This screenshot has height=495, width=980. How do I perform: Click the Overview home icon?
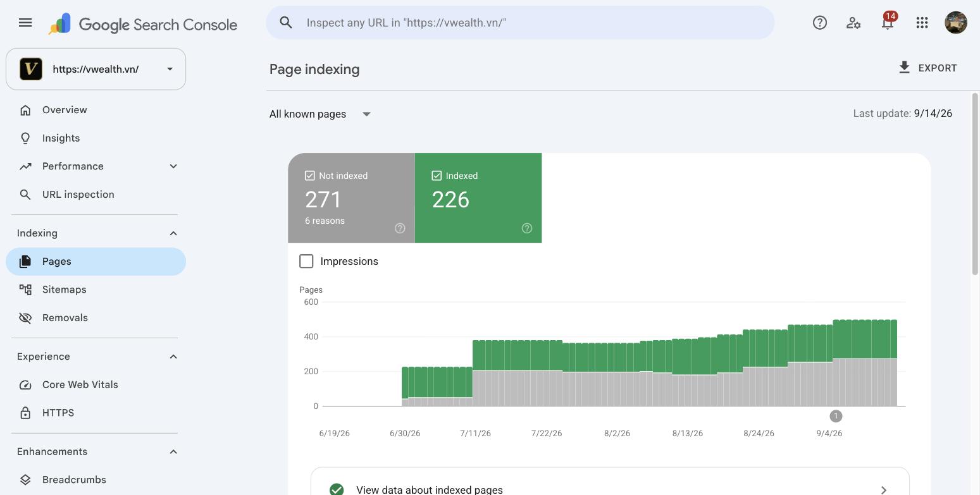click(x=25, y=110)
